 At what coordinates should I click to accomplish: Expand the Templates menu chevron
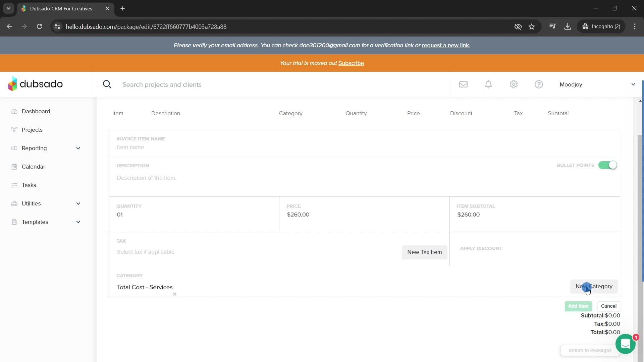[78, 222]
